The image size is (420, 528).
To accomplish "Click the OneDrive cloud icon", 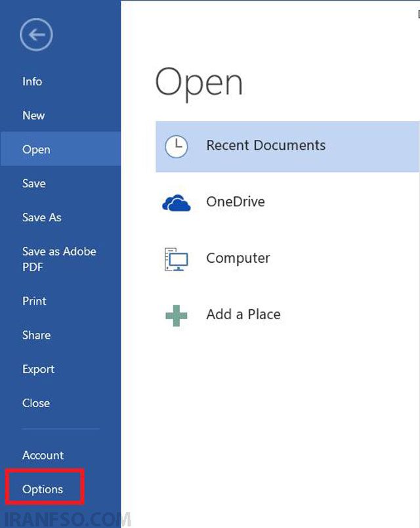I will [177, 203].
